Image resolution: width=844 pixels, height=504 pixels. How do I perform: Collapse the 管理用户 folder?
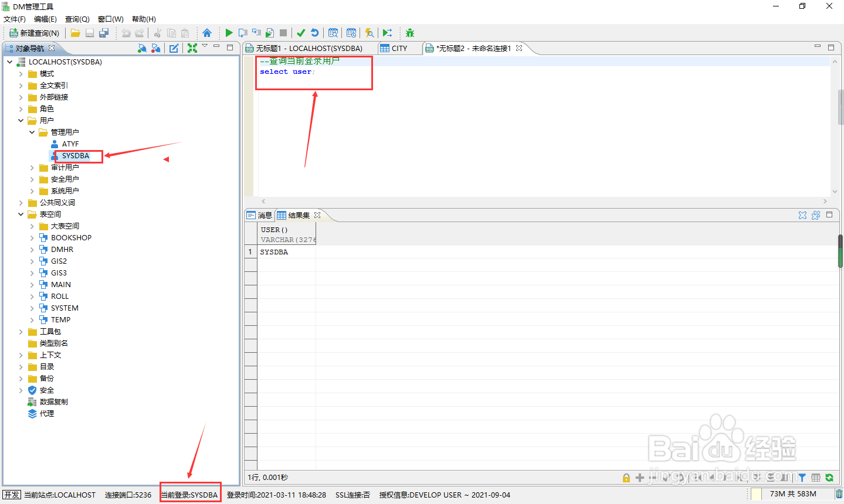(x=32, y=132)
